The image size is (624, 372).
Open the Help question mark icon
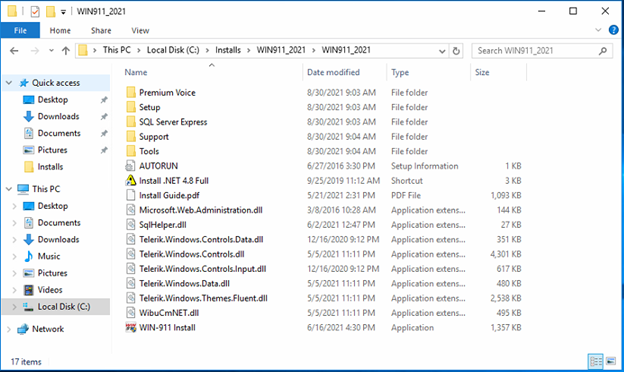tap(614, 30)
